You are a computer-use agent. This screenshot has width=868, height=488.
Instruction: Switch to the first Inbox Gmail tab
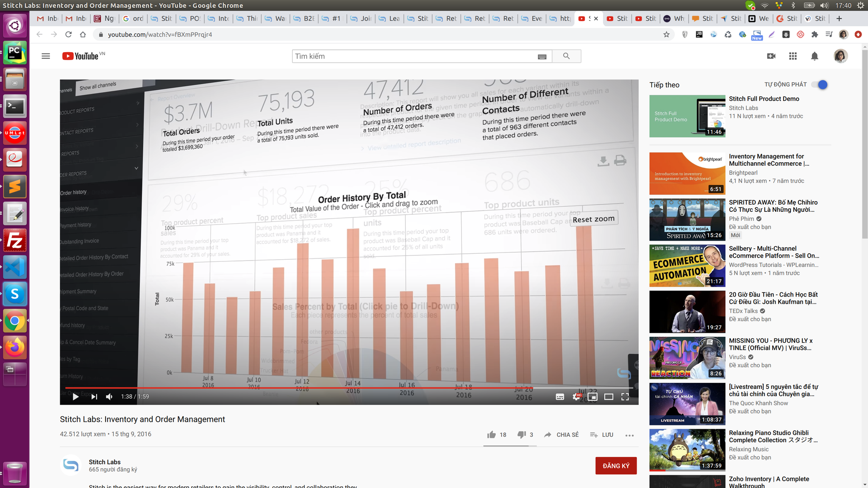[x=47, y=19]
